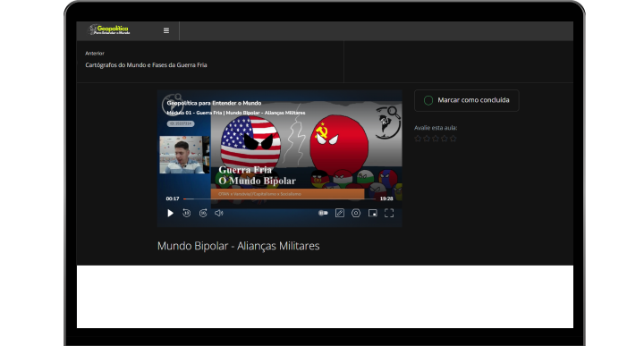This screenshot has height=346, width=644.
Task: Skip forward 10 seconds in video
Action: 203,213
